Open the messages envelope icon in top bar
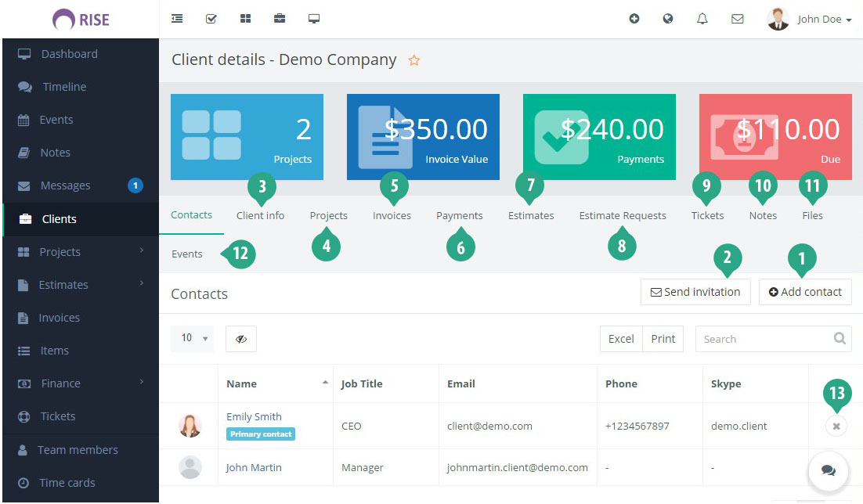863x504 pixels. point(737,18)
